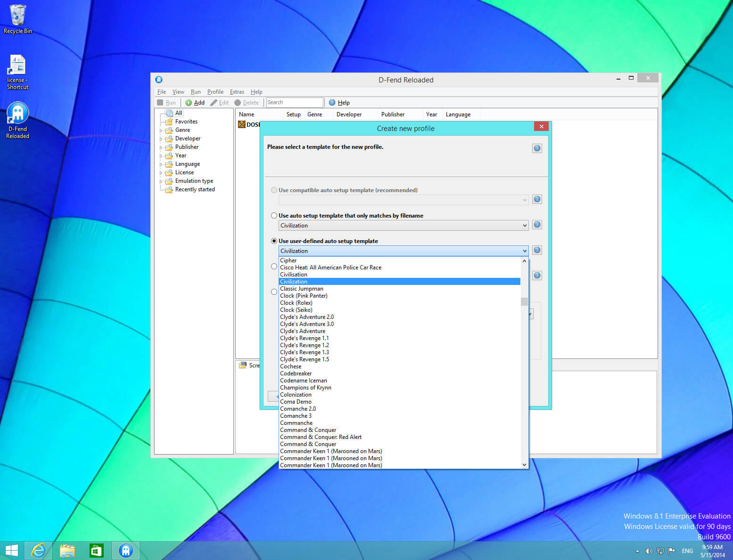Click the Edit toolbar button
Screen dimensions: 733x560
[219, 103]
